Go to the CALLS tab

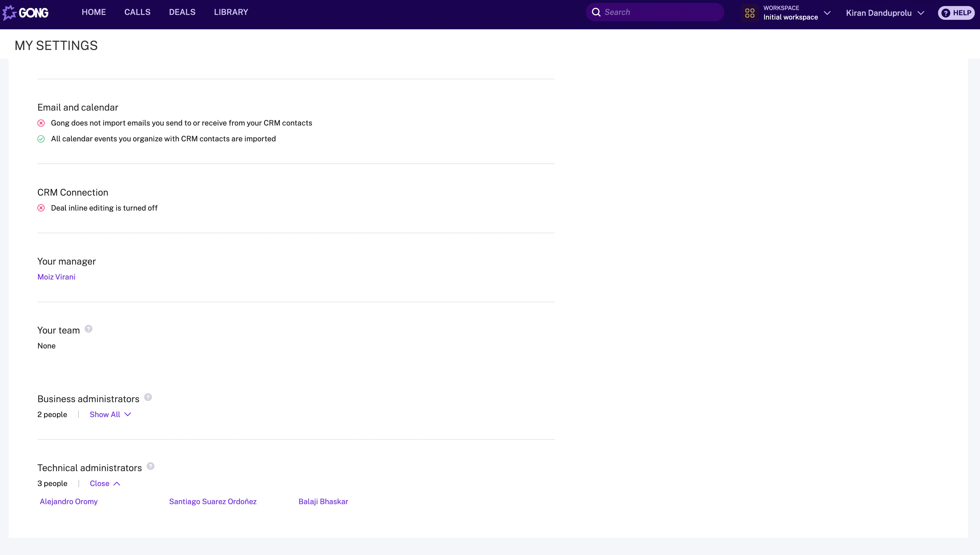(x=137, y=12)
